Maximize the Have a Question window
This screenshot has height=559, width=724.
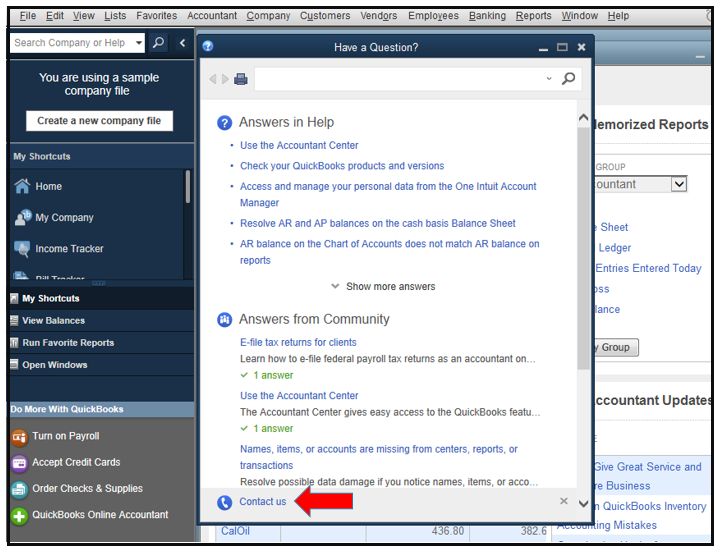point(562,47)
